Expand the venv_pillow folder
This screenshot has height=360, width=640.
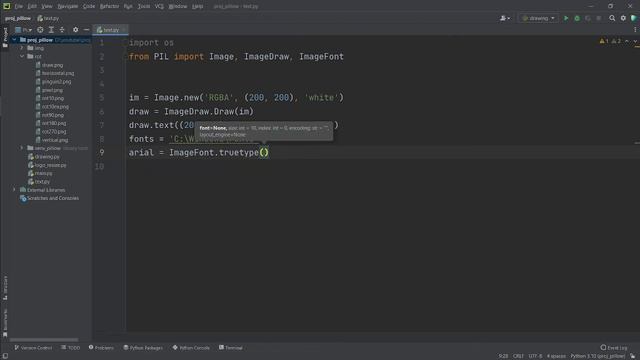22,148
